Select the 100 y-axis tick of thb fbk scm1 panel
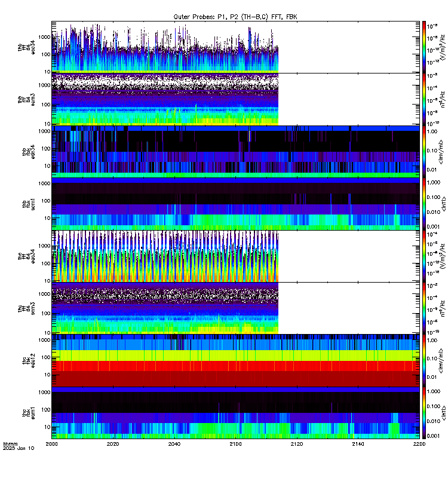The height and width of the screenshot is (478, 448). click(46, 201)
